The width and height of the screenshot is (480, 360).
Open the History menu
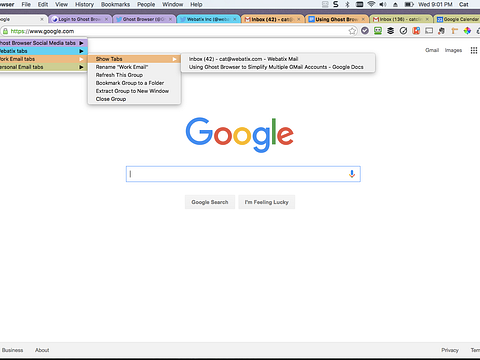[84, 4]
